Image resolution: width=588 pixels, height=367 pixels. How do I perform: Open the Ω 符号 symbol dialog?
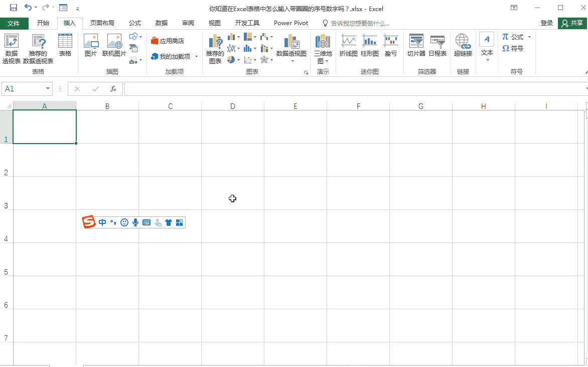click(513, 48)
